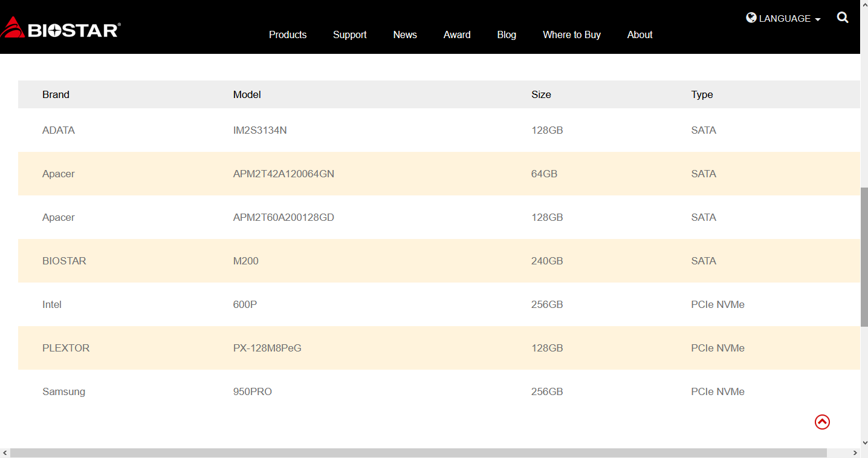The height and width of the screenshot is (458, 868).
Task: Click the Brand column header
Action: click(x=56, y=94)
